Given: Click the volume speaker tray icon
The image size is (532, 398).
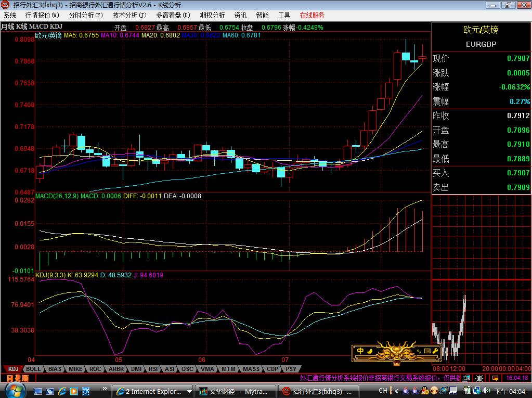Looking at the screenshot, I should point(486,390).
